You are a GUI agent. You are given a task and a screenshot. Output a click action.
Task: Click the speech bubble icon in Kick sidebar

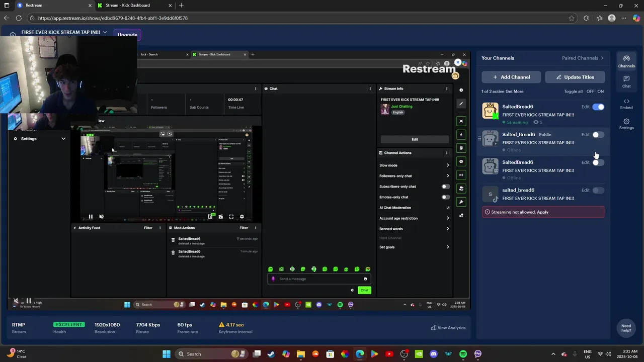click(461, 161)
